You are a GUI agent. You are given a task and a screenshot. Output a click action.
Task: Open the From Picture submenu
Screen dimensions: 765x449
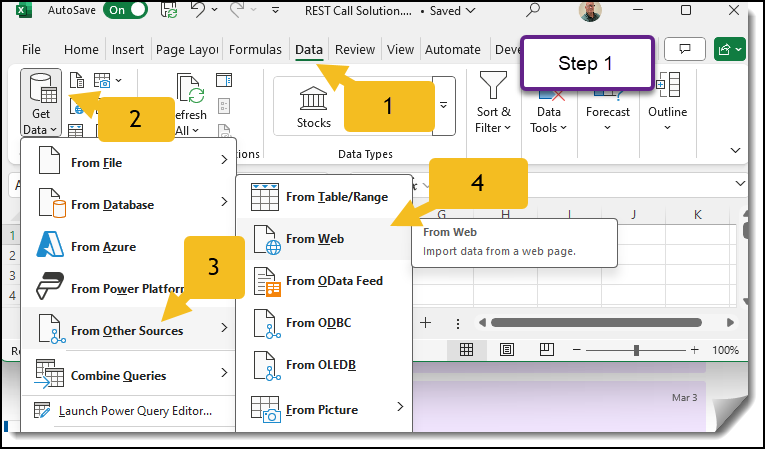324,409
